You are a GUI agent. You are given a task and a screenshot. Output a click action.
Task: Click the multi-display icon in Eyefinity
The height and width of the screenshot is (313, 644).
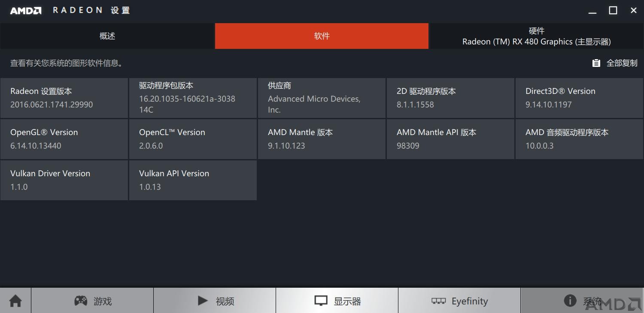[x=438, y=301]
